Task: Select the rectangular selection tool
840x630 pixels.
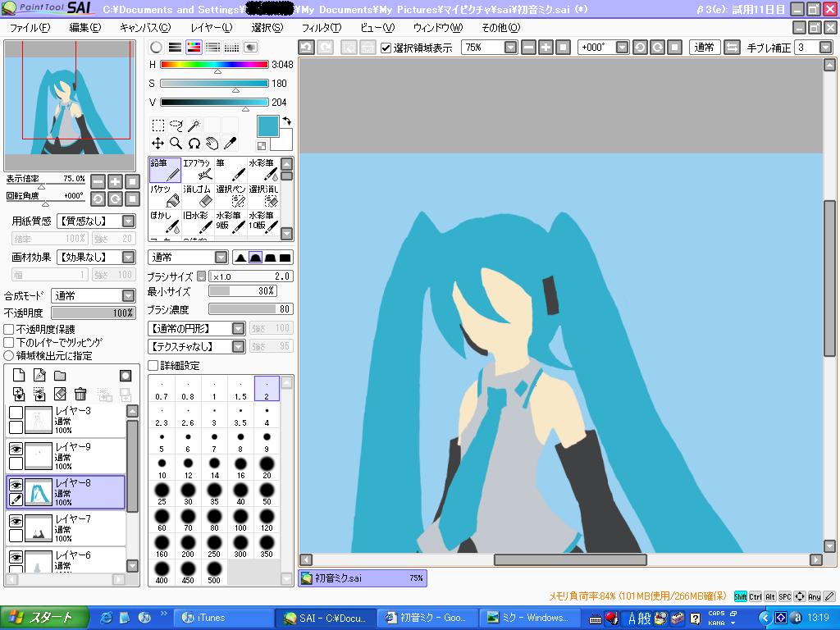Action: [158, 126]
